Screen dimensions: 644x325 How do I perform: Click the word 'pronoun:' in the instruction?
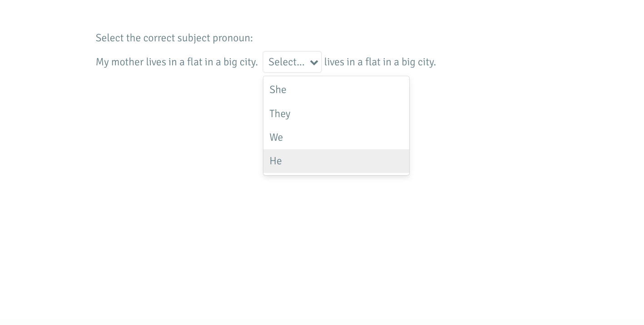[x=233, y=38]
